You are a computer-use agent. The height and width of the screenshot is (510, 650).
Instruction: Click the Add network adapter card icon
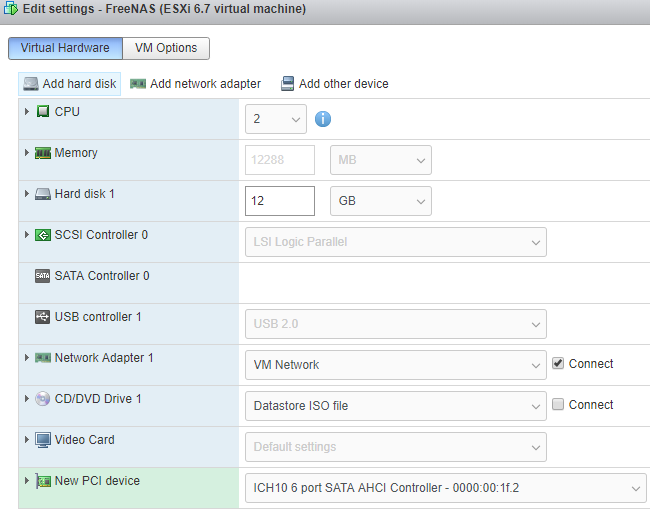(138, 84)
